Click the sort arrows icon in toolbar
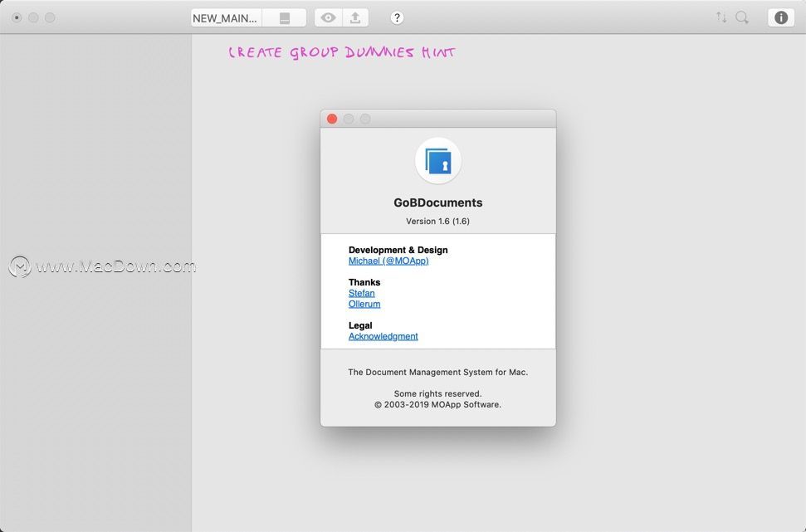806x532 pixels. pyautogui.click(x=721, y=17)
